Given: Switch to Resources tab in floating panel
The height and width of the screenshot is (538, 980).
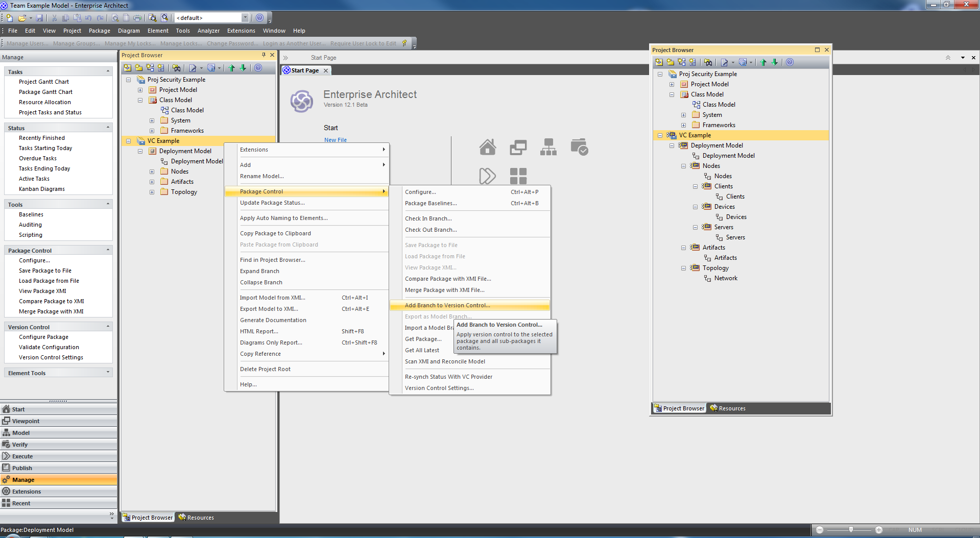Looking at the screenshot, I should point(728,408).
